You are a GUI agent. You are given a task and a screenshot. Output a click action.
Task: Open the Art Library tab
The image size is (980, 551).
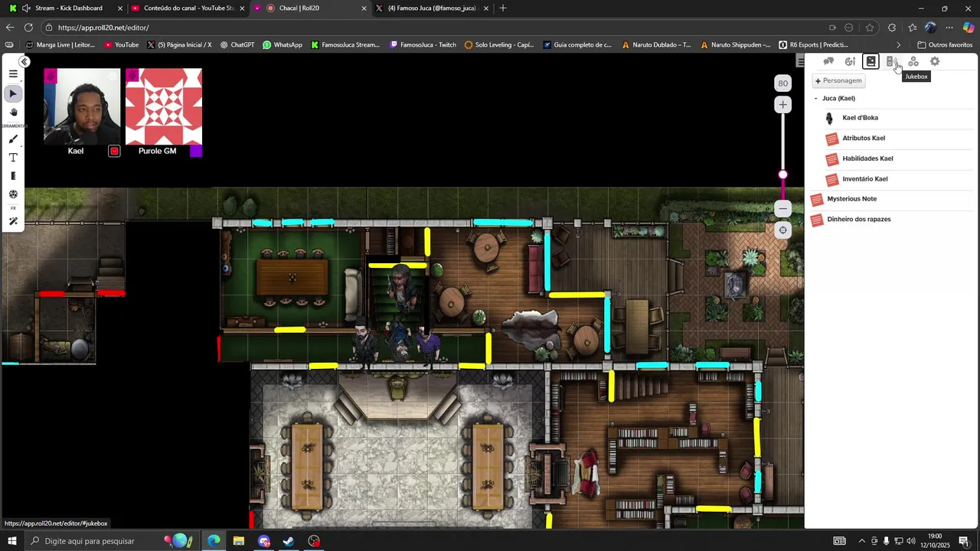coord(850,61)
